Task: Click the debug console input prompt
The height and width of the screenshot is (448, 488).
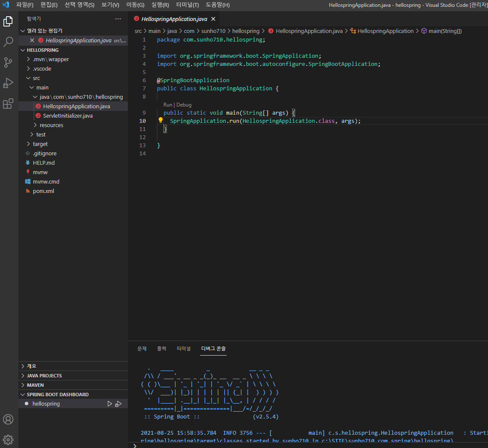Action: point(308,445)
